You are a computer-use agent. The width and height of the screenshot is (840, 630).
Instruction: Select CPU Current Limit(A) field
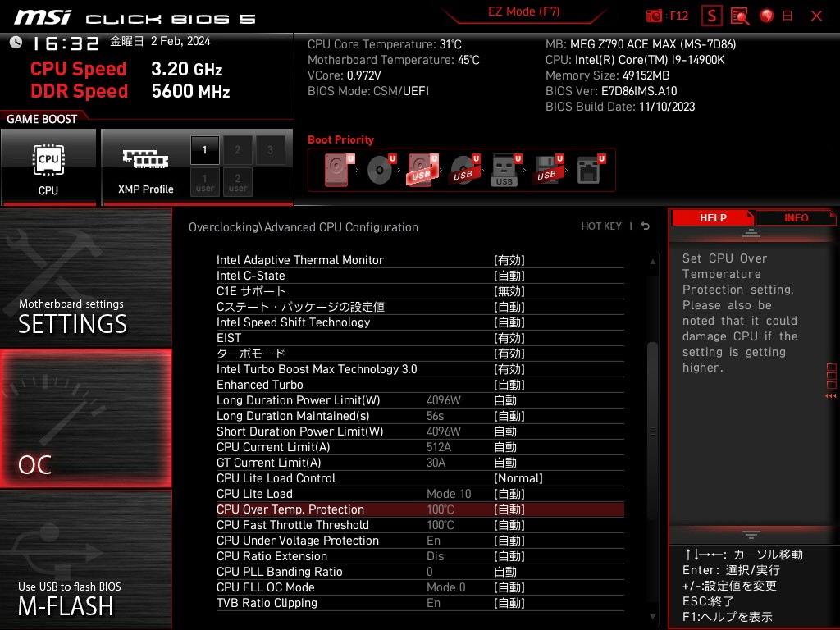pos(420,447)
